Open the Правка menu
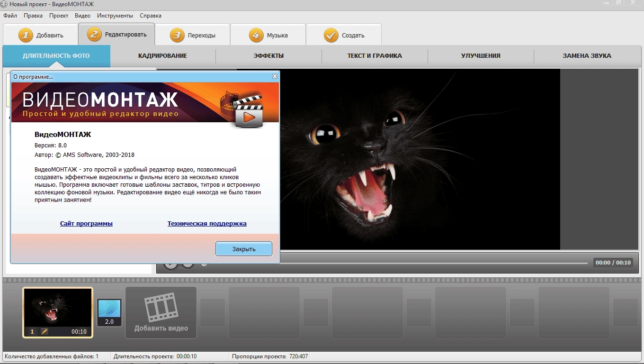Screen dimensions: 644x364 point(33,16)
